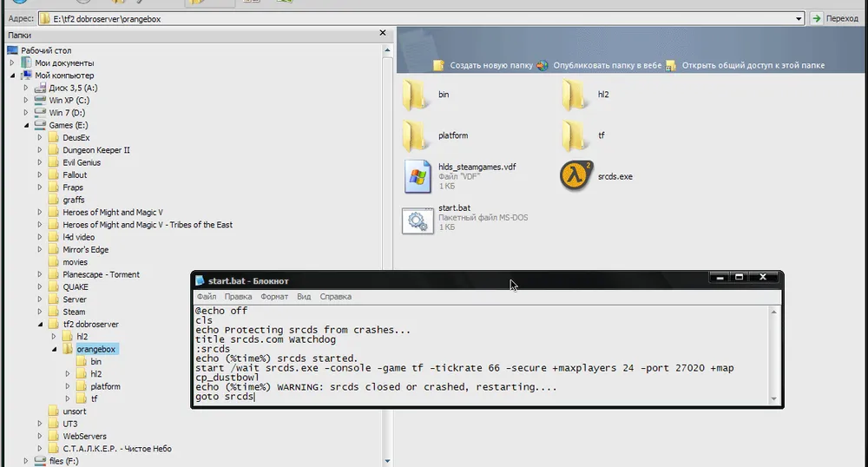868x467 pixels.
Task: Click Создать новую папку link
Action: pyautogui.click(x=490, y=66)
